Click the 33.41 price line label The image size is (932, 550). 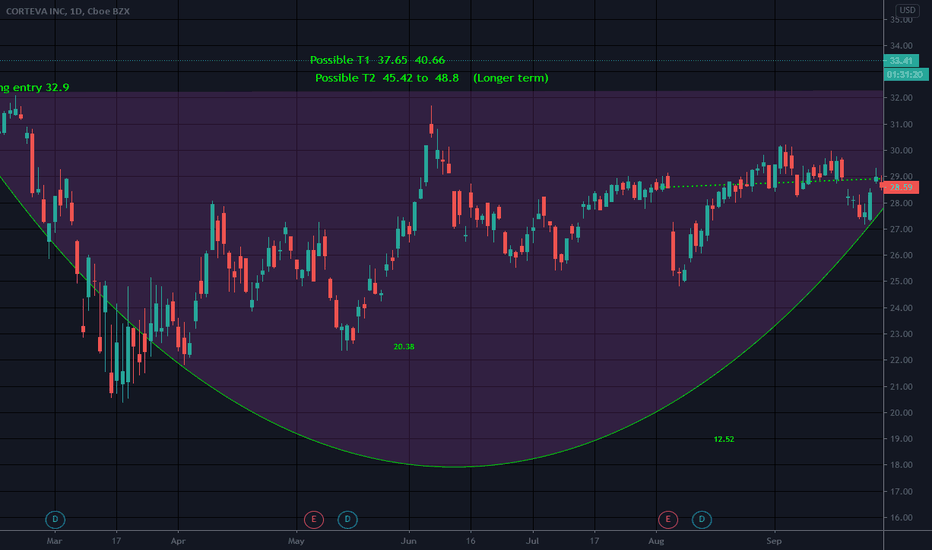click(x=901, y=61)
